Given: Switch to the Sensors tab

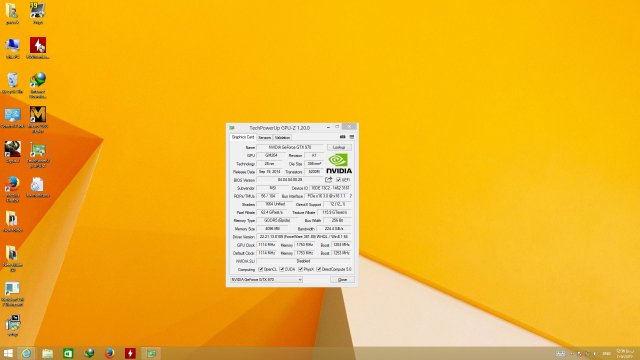Looking at the screenshot, I should 264,138.
